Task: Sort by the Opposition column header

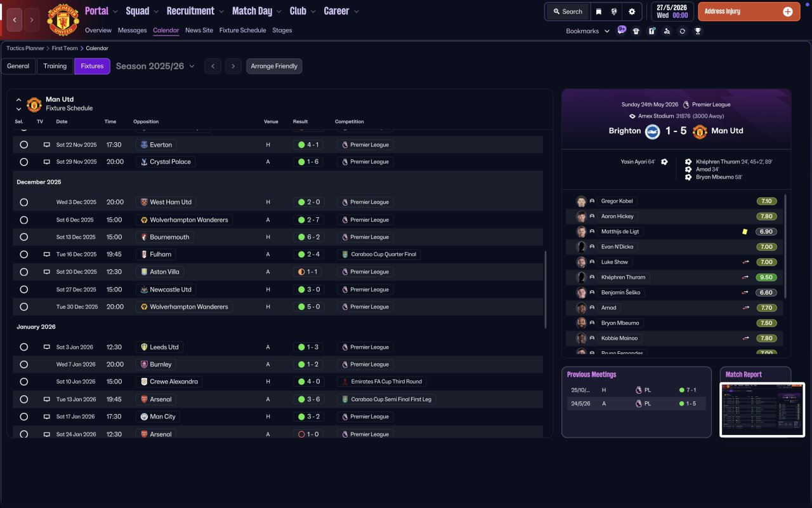Action: coord(146,122)
